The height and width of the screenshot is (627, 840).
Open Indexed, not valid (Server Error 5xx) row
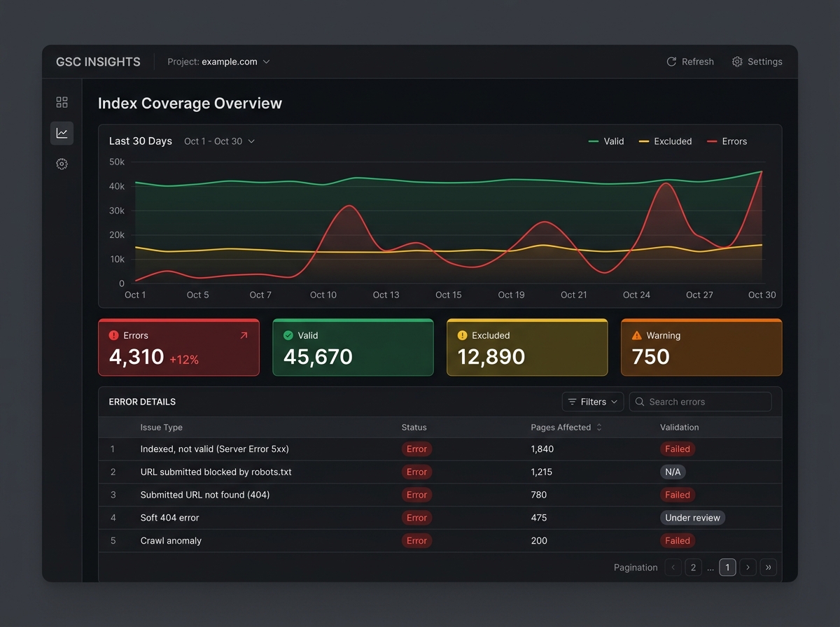440,449
